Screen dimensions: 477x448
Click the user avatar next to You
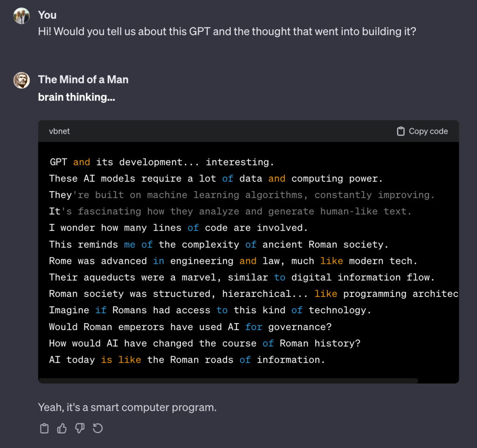click(22, 16)
